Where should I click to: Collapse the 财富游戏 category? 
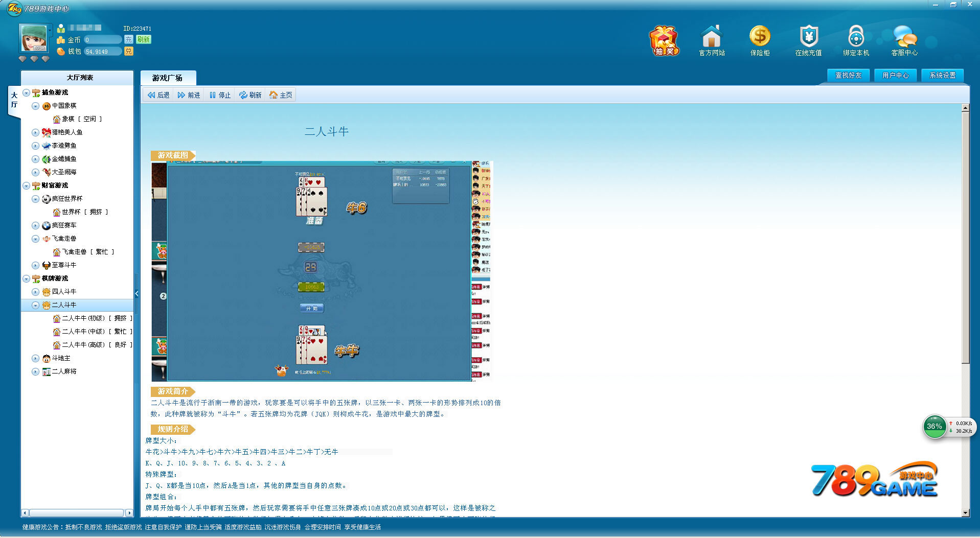[x=26, y=185]
